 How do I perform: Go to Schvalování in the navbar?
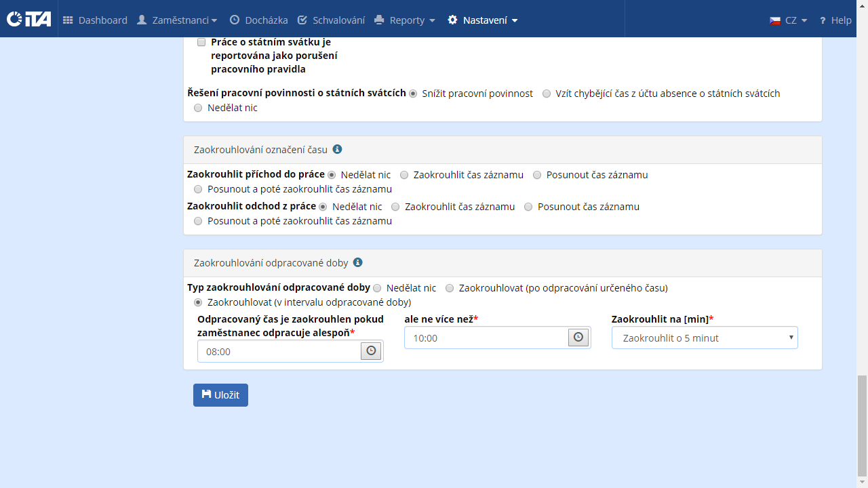tap(331, 20)
